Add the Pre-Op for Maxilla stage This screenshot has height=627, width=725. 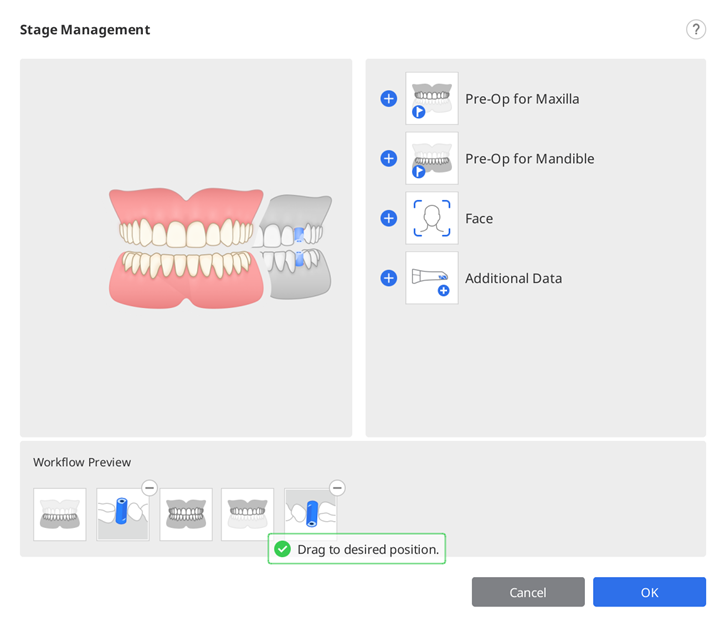(x=388, y=98)
